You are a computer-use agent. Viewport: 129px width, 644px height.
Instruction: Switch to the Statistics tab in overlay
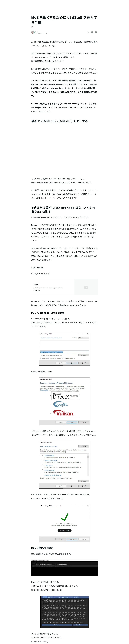tap(66, 598)
